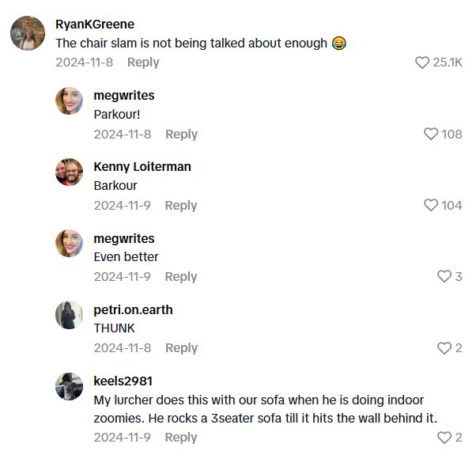Viewport: 476px width, 455px height.
Task: Visit Kenny Loiterman's profile via username
Action: 142,167
